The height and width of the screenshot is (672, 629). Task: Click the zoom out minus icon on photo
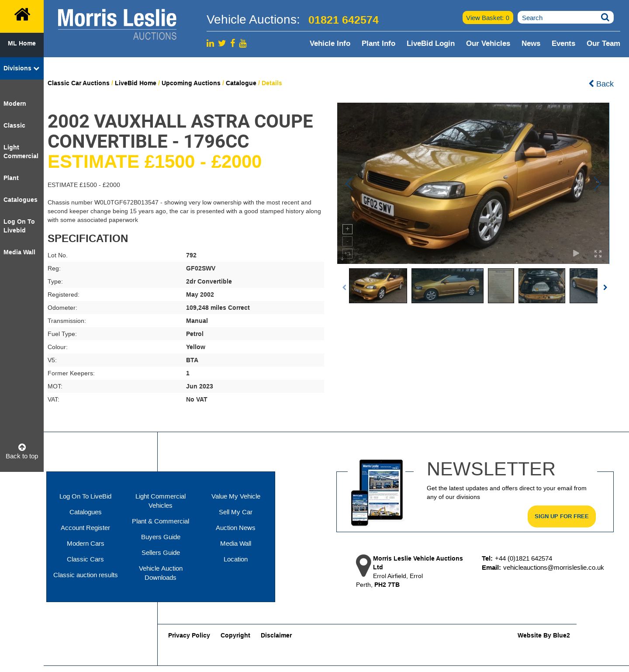[347, 241]
